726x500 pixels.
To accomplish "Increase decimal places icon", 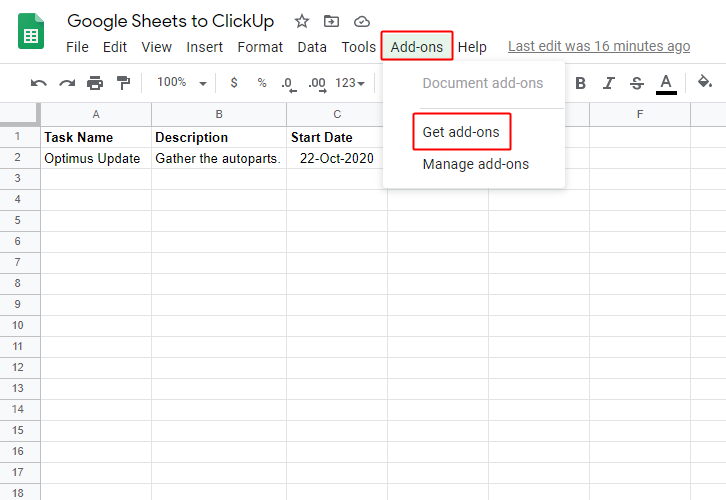I will 318,84.
